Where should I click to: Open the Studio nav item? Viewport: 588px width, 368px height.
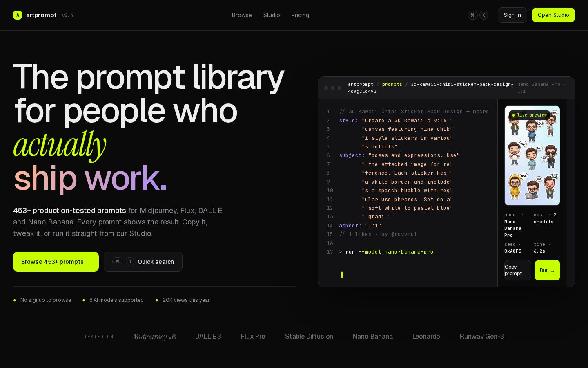(272, 15)
